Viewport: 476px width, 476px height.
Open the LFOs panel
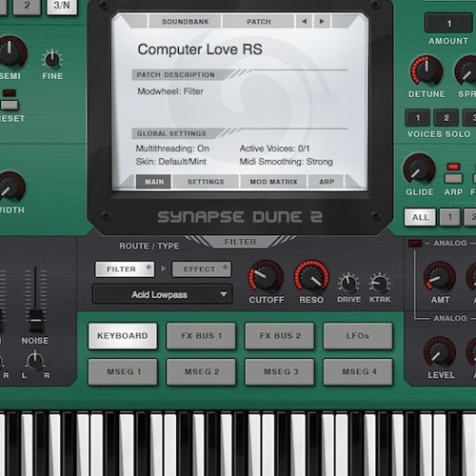pos(358,336)
